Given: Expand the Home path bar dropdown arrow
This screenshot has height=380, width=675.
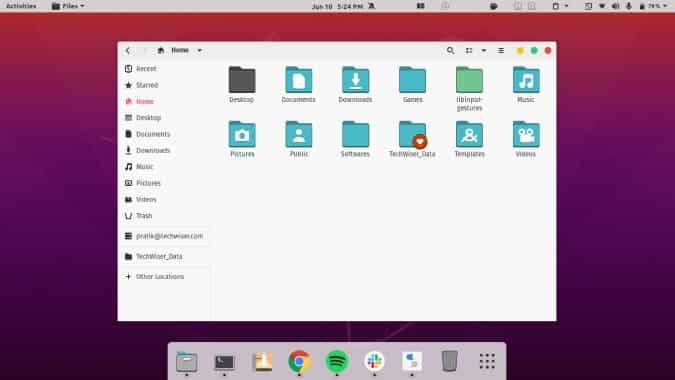Looking at the screenshot, I should [x=199, y=50].
